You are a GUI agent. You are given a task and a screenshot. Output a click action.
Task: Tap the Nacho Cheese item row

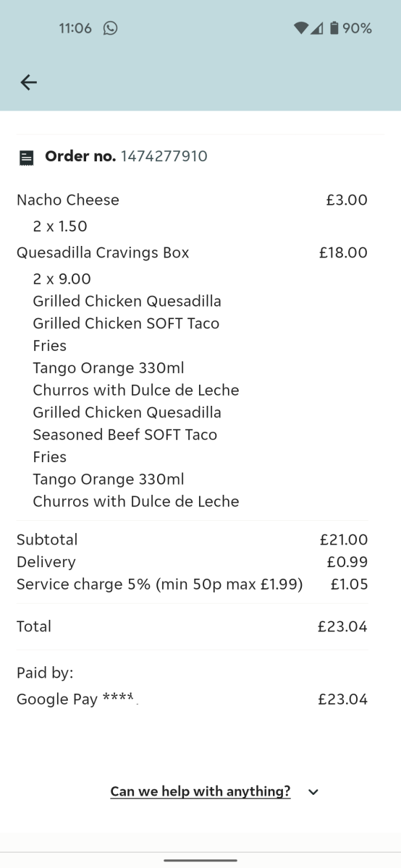pyautogui.click(x=192, y=200)
